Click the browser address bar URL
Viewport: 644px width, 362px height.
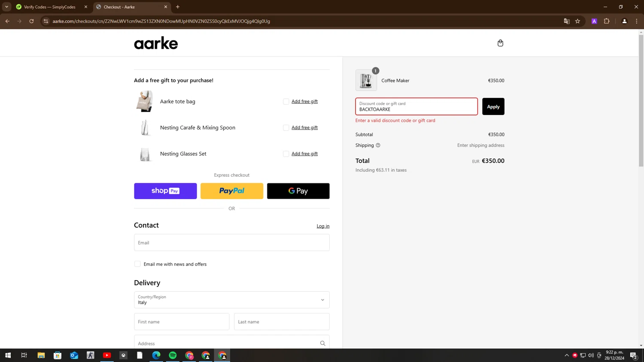(161, 21)
